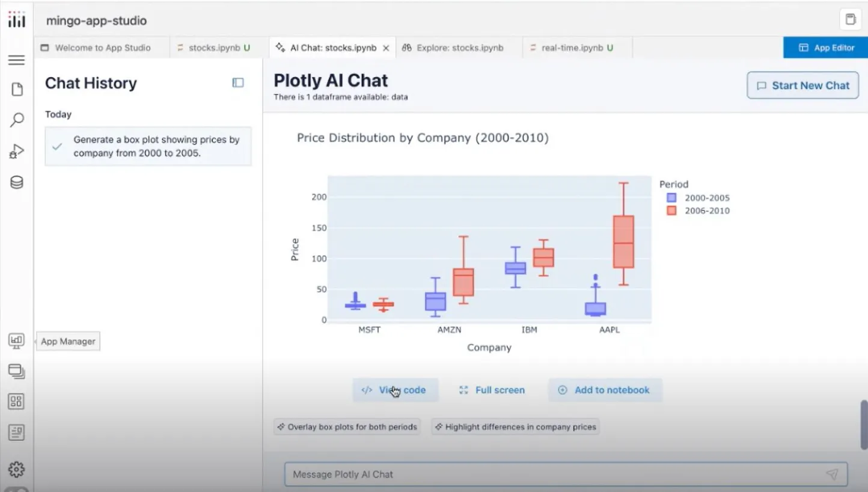Click the 'Today' history heading

pos(58,114)
